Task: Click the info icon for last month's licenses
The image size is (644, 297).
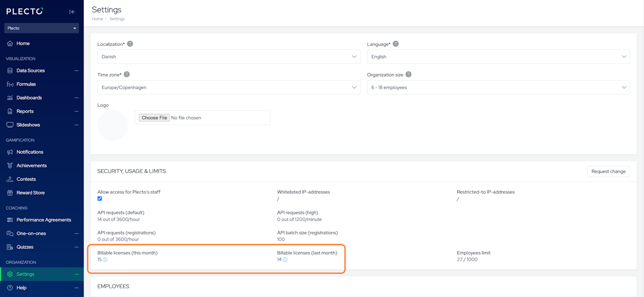Action: tap(285, 260)
